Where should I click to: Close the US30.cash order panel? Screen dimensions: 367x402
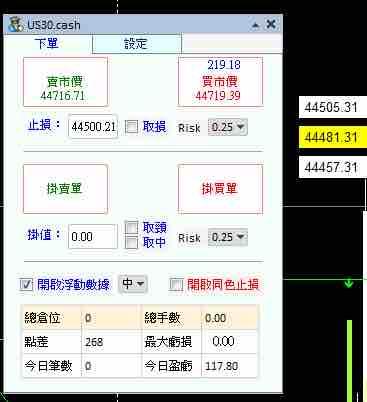pos(271,24)
